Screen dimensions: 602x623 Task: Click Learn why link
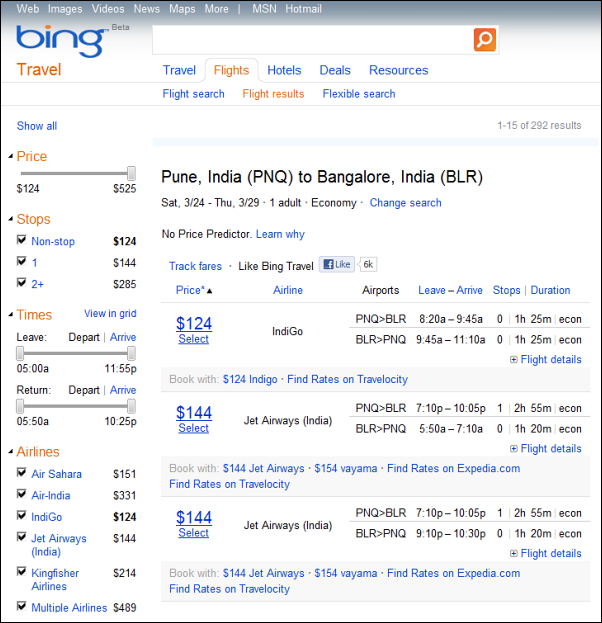point(280,234)
